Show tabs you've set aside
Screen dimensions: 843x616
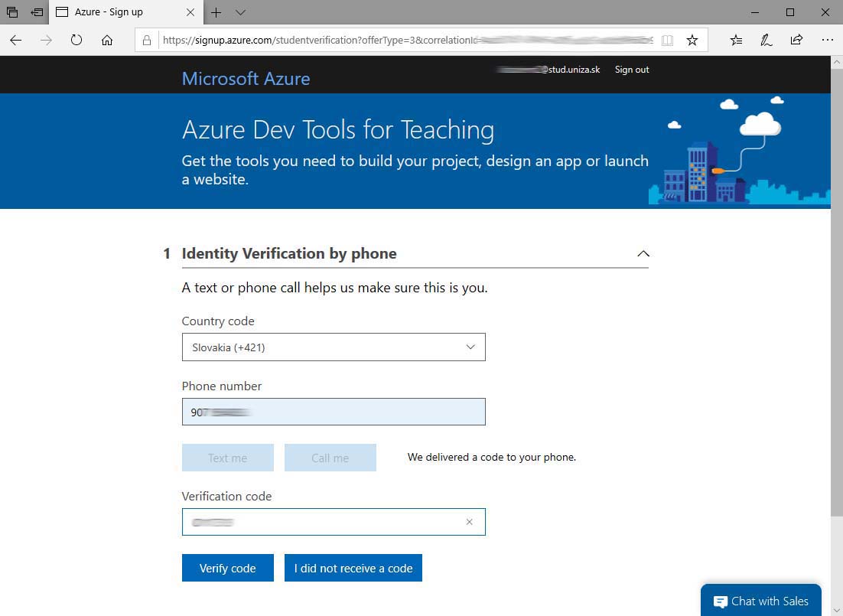pyautogui.click(x=11, y=11)
